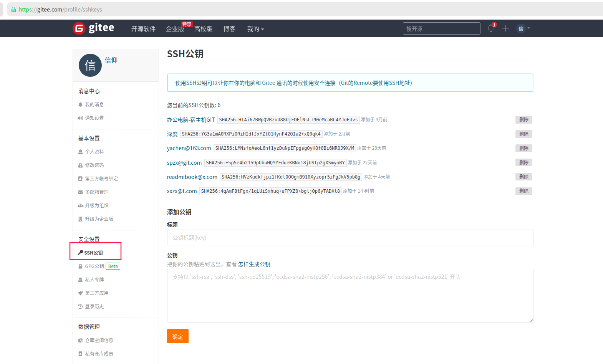Open 企业版 in the top navigation
This screenshot has width=603, height=364.
[x=175, y=29]
